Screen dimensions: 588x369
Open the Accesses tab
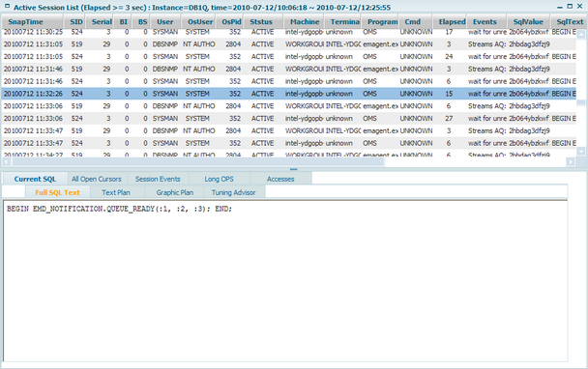[x=280, y=179]
